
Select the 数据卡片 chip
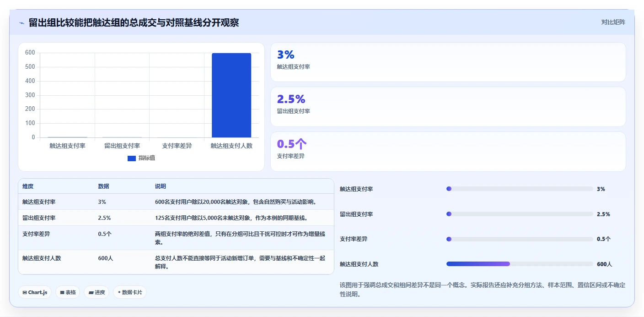[x=130, y=292]
